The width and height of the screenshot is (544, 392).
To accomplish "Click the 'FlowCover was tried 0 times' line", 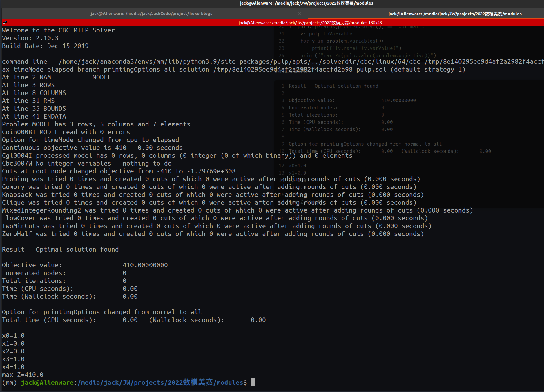I will pos(215,218).
